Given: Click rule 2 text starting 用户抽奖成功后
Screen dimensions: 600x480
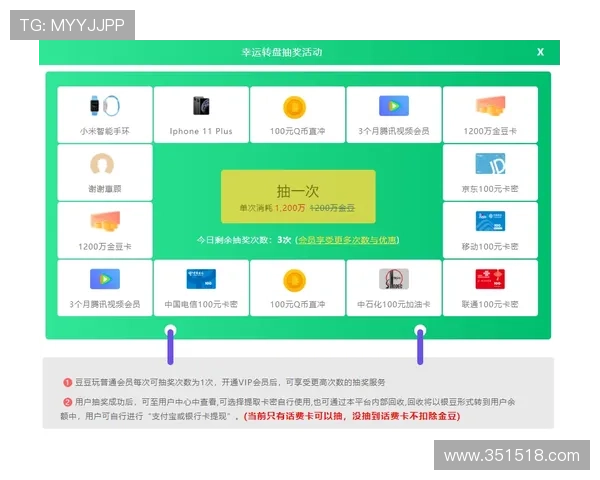Looking at the screenshot, I should (x=287, y=409).
